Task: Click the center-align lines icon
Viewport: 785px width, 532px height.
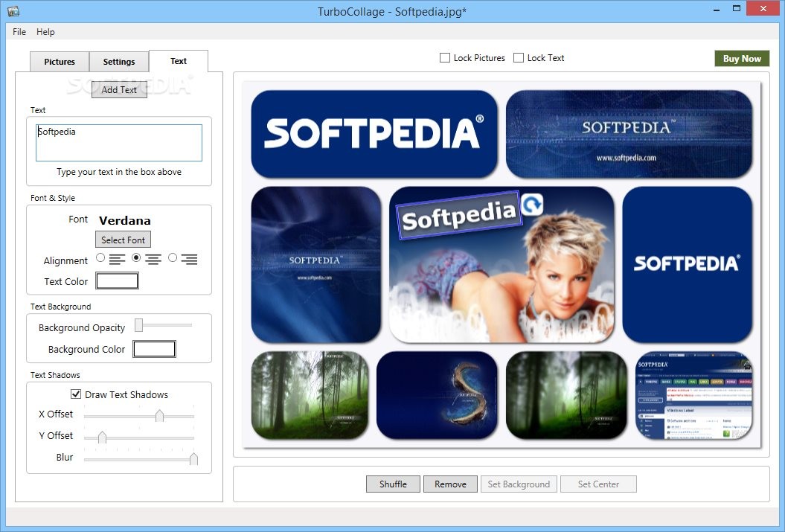Action: coord(153,259)
